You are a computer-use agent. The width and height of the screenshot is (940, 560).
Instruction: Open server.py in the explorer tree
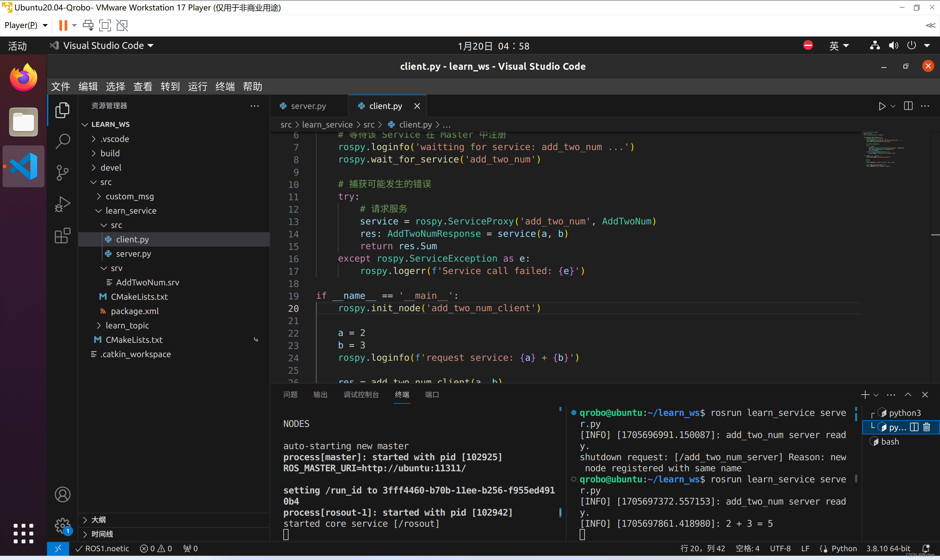(x=133, y=254)
